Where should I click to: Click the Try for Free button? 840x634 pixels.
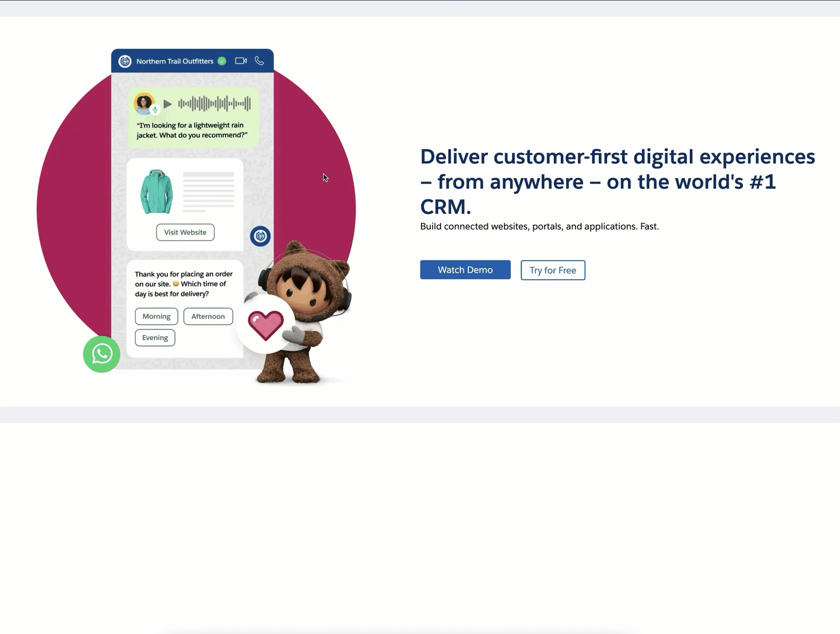553,270
